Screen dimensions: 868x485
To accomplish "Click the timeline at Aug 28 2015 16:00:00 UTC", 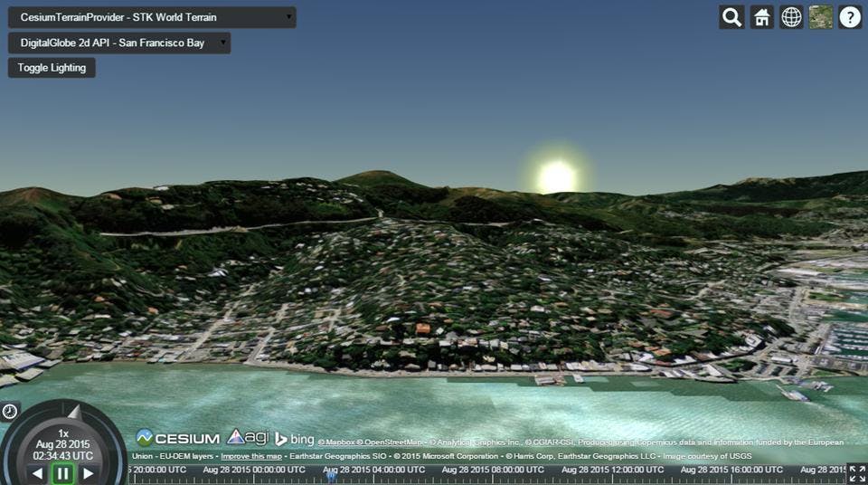I will 731,470.
